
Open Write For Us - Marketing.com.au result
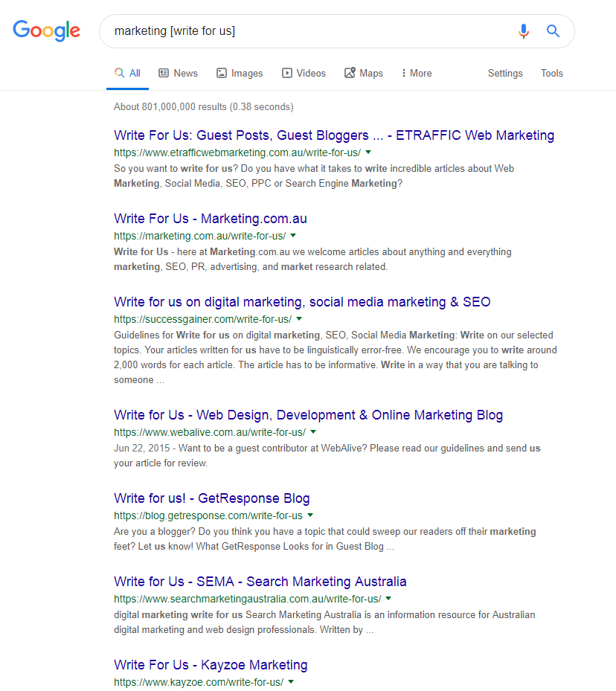211,219
